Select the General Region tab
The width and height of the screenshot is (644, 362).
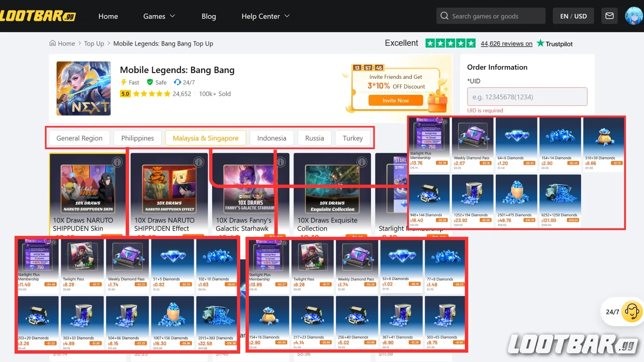(79, 138)
